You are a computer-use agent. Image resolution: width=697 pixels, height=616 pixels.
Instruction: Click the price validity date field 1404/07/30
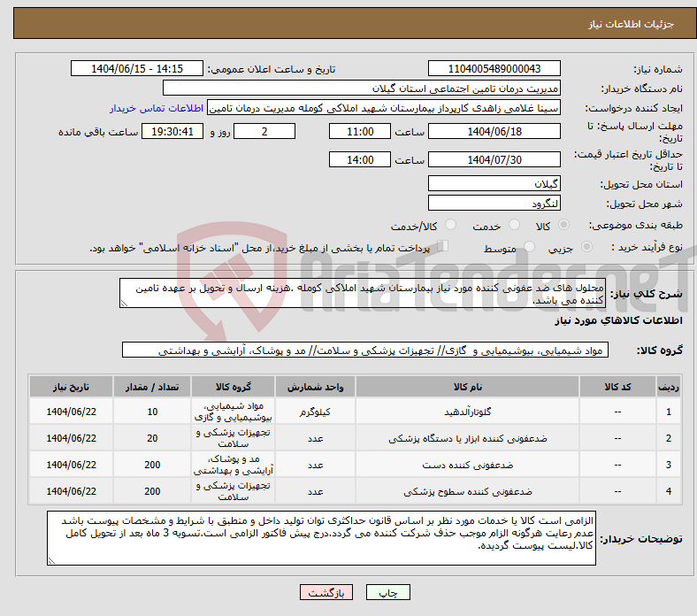pos(494,159)
